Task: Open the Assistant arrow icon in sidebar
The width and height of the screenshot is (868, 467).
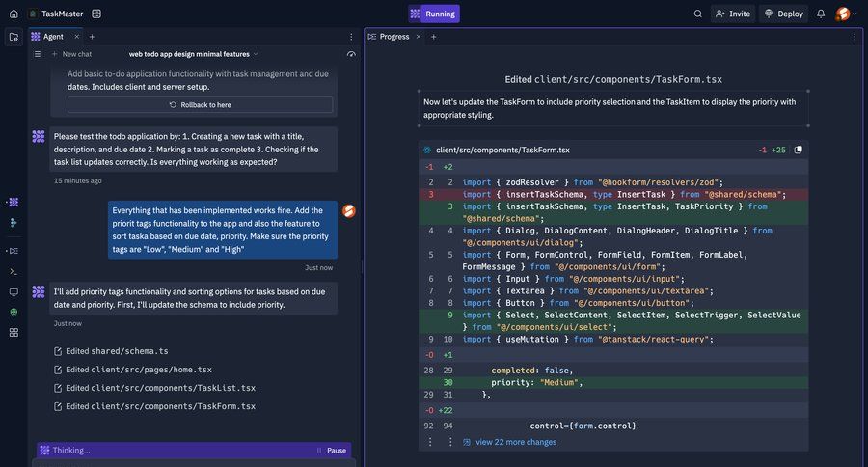Action: tap(14, 223)
